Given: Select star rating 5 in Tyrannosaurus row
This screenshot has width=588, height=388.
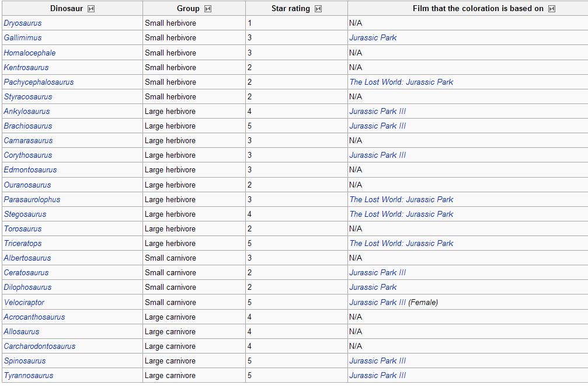Looking at the screenshot, I should [x=249, y=376].
